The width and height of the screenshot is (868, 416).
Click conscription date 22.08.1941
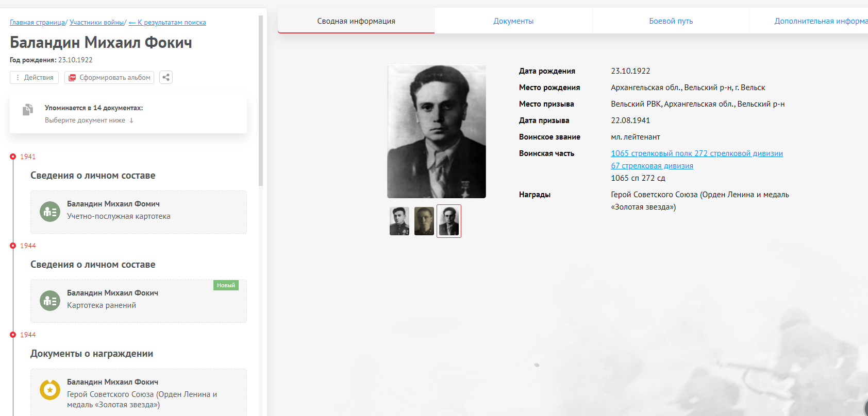point(630,120)
